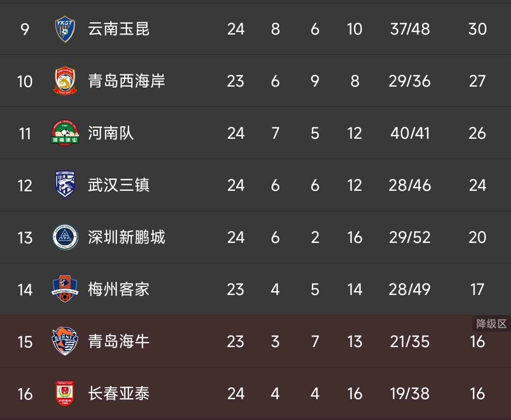The height and width of the screenshot is (420, 511).
Task: Click the 青岛西海岸 team badge
Action: click(65, 81)
